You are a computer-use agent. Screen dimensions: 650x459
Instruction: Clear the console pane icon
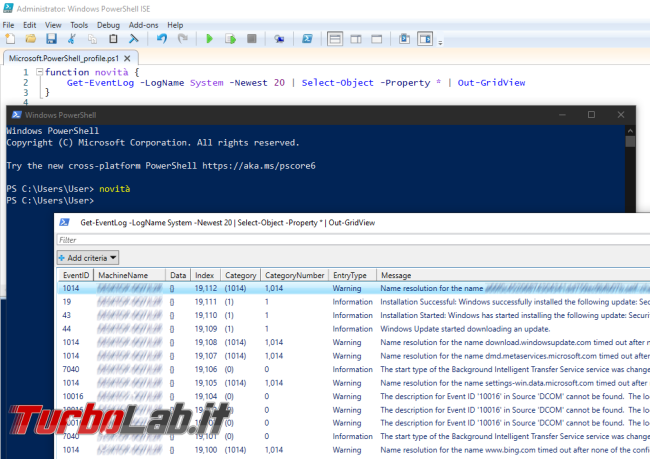point(133,39)
